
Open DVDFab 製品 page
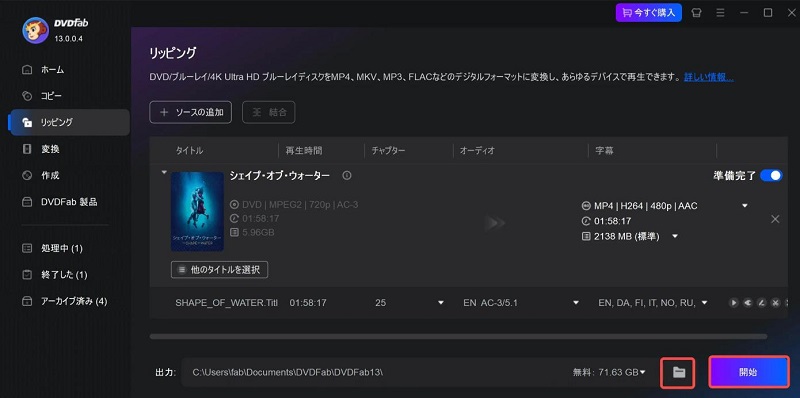click(69, 202)
